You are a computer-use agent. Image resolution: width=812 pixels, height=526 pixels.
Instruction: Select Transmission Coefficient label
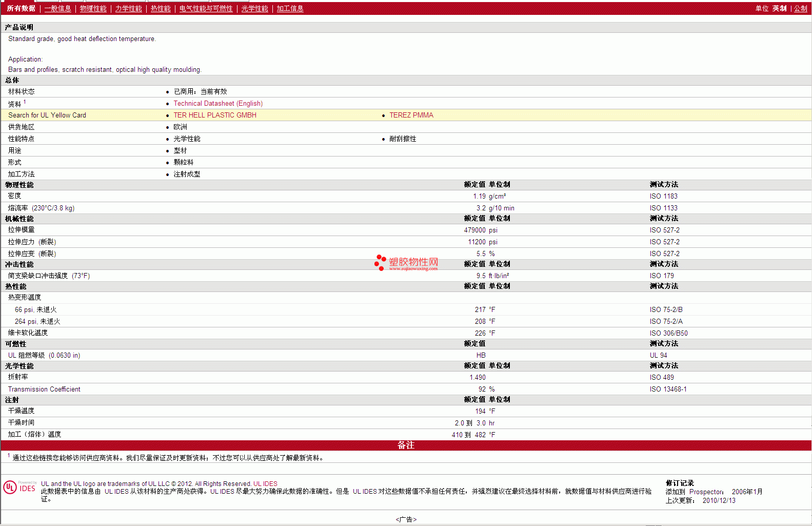[44, 389]
